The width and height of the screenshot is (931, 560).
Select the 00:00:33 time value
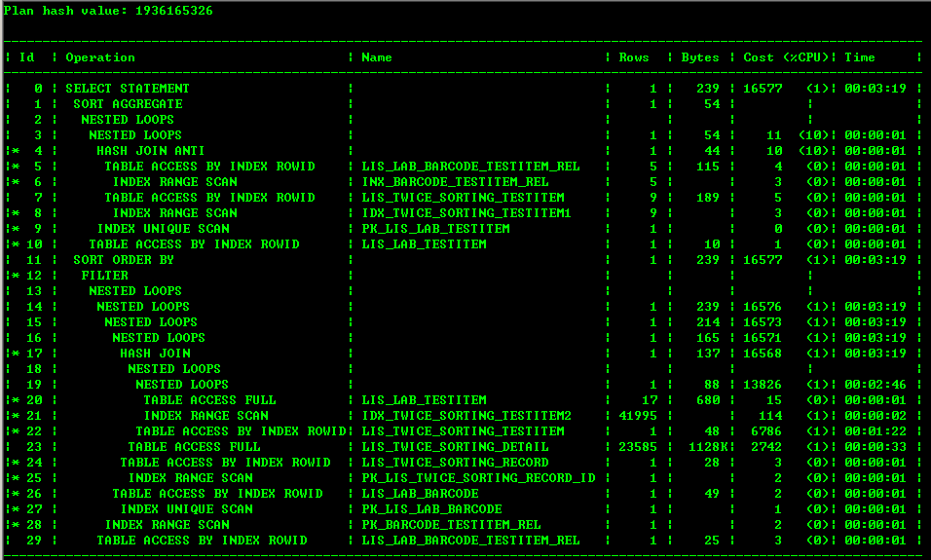[875, 447]
